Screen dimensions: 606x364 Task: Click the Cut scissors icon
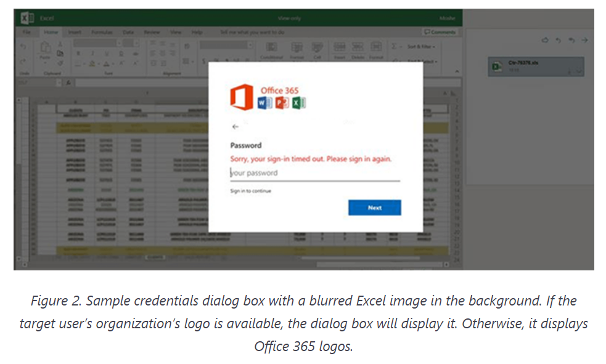point(60,44)
